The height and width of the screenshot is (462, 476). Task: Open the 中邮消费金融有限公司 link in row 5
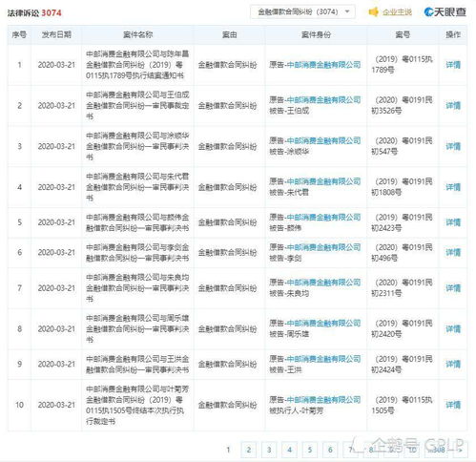[x=323, y=217]
